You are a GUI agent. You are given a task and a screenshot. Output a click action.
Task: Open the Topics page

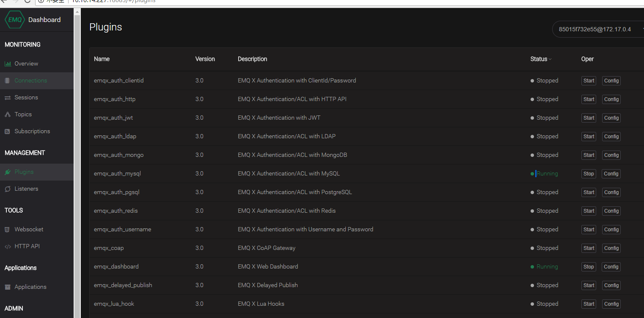pyautogui.click(x=23, y=115)
